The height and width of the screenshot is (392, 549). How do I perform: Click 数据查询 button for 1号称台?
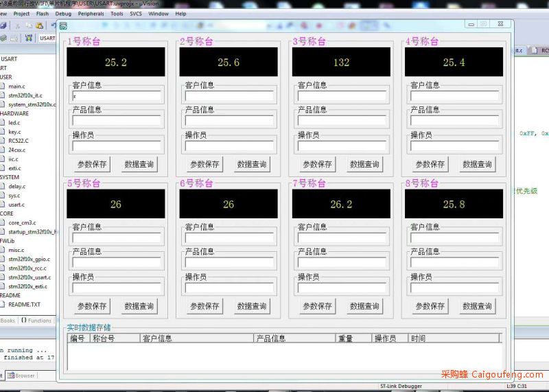click(139, 164)
